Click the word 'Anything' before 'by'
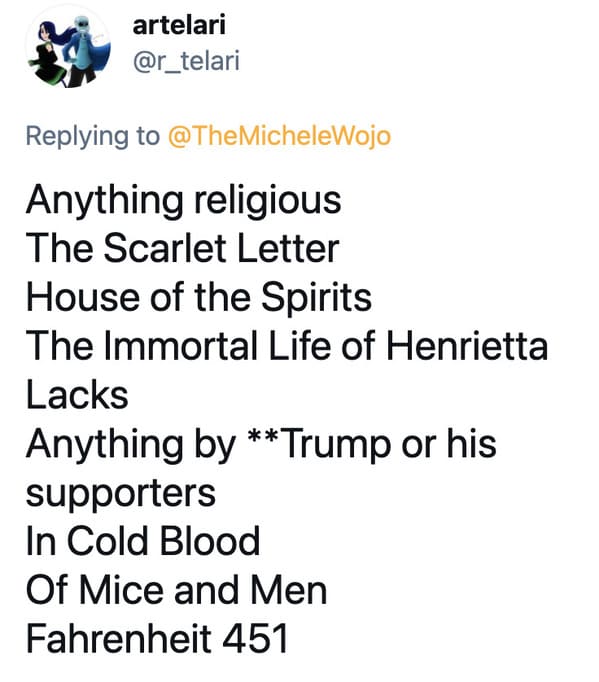Screen dimensions: 599x682 [x=104, y=445]
